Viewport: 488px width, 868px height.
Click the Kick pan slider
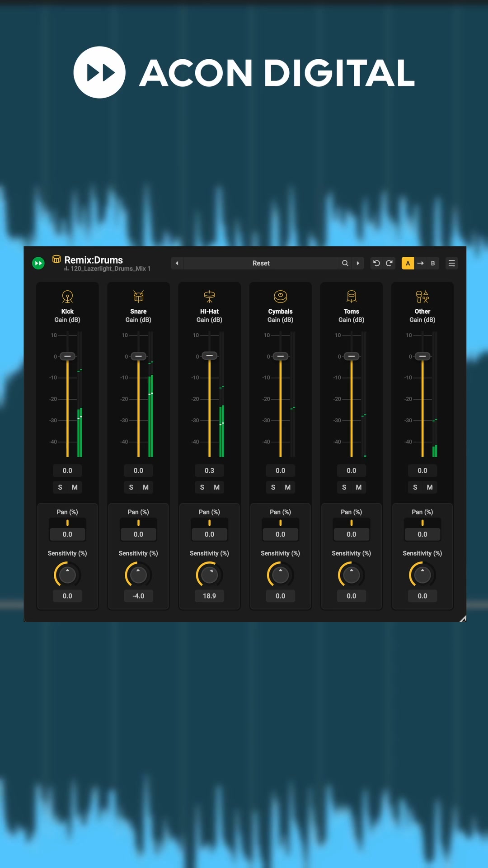pyautogui.click(x=67, y=523)
